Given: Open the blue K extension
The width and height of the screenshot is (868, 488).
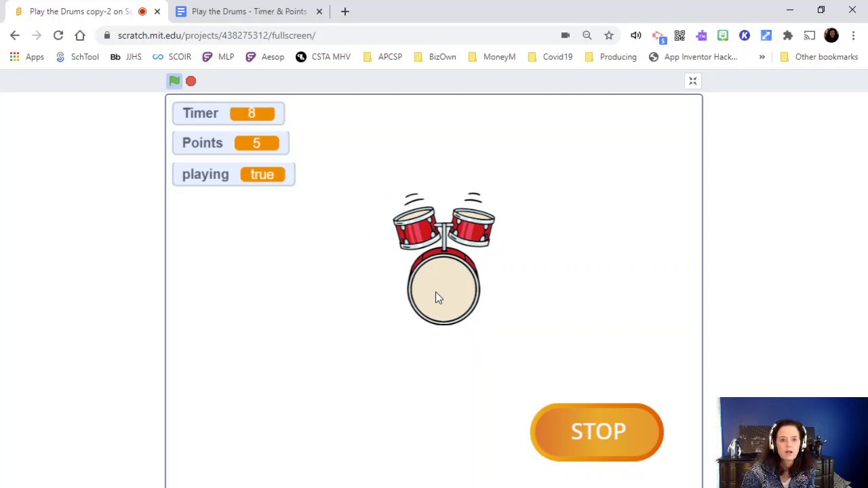Looking at the screenshot, I should pyautogui.click(x=745, y=35).
